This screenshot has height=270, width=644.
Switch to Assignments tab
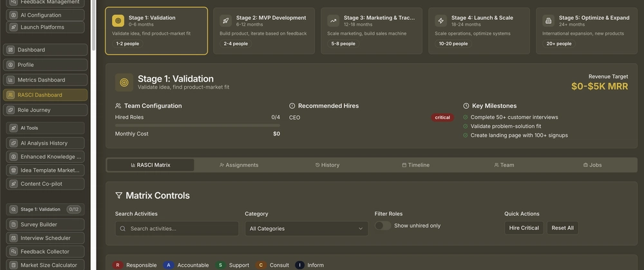tap(239, 165)
